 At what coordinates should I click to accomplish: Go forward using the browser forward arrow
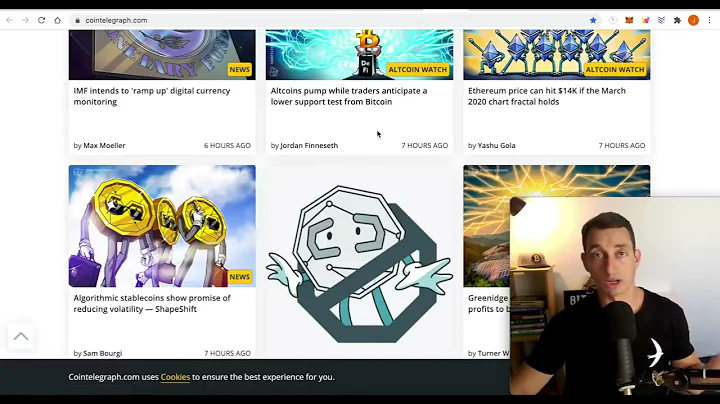tap(25, 20)
